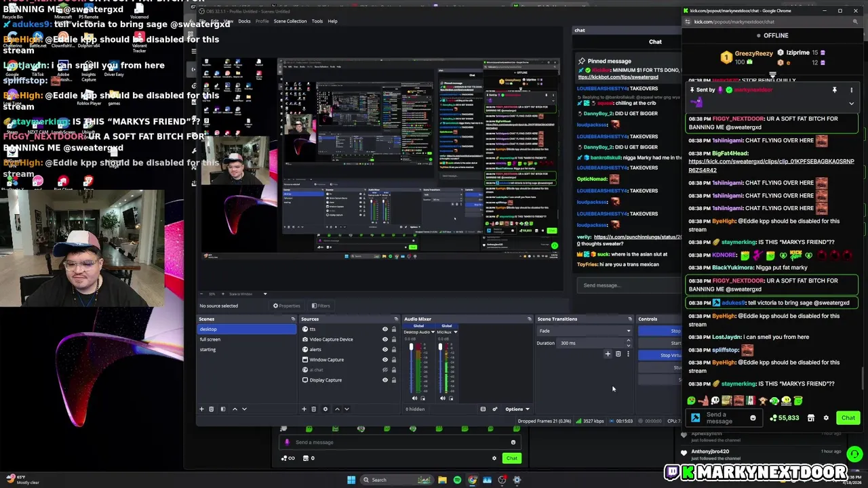Open site information icon in Chrome address bar

[x=688, y=22]
